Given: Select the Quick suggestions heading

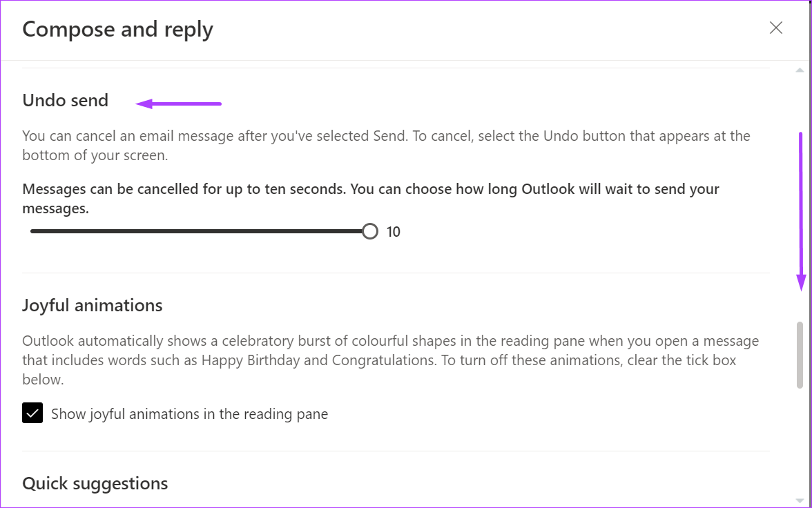Looking at the screenshot, I should click(95, 483).
